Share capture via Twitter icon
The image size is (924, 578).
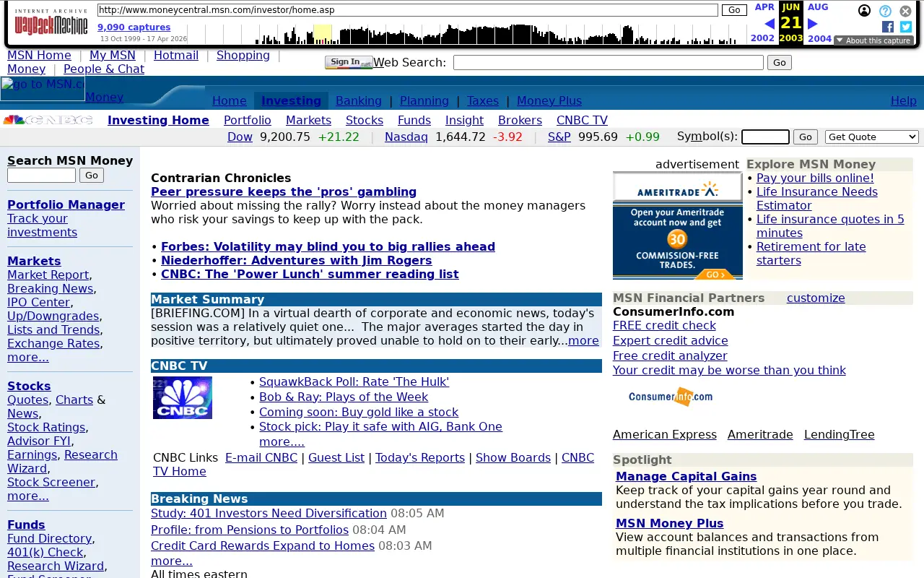click(906, 27)
